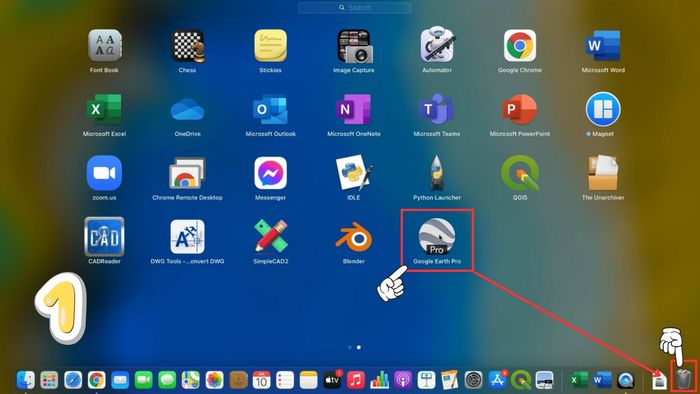Launch Numbers from the Dock
Image resolution: width=700 pixels, height=394 pixels.
point(379,380)
